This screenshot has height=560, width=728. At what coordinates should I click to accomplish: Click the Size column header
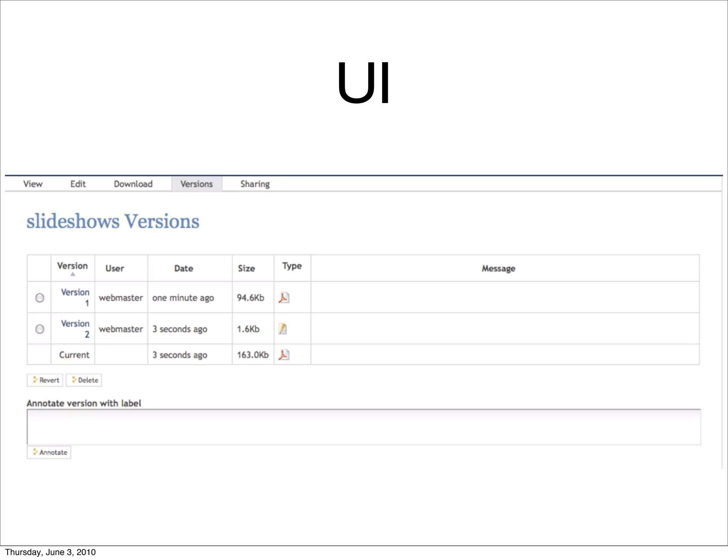(246, 269)
